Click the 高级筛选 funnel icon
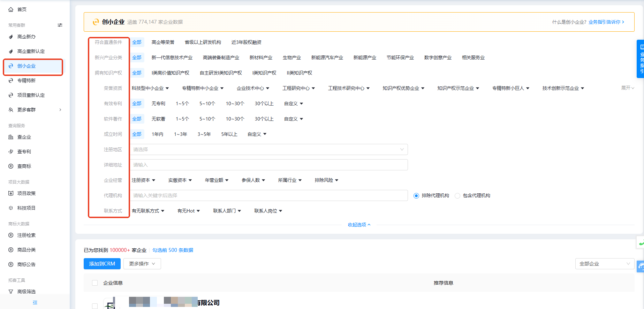Screen dimensions: 644x309 click(x=11, y=292)
